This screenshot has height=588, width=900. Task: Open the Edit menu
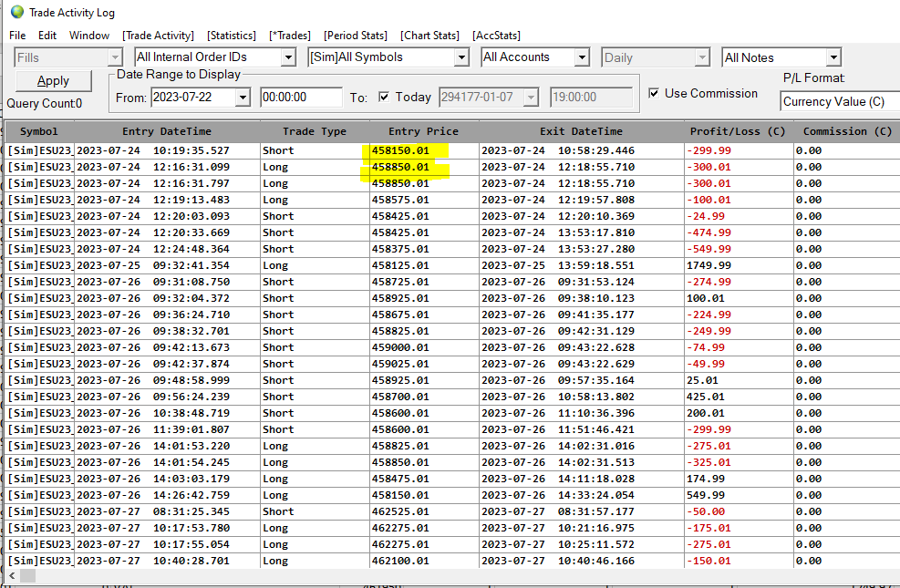(x=47, y=36)
